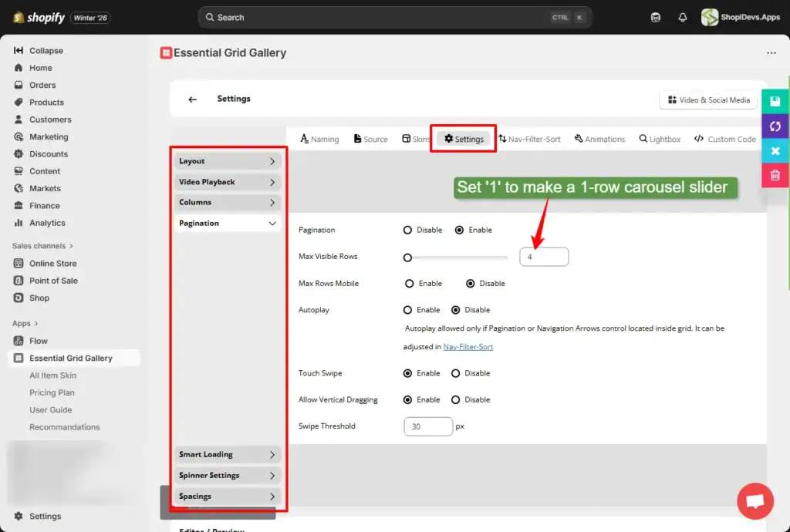
Task: Expand the Video Playback section
Action: point(227,181)
